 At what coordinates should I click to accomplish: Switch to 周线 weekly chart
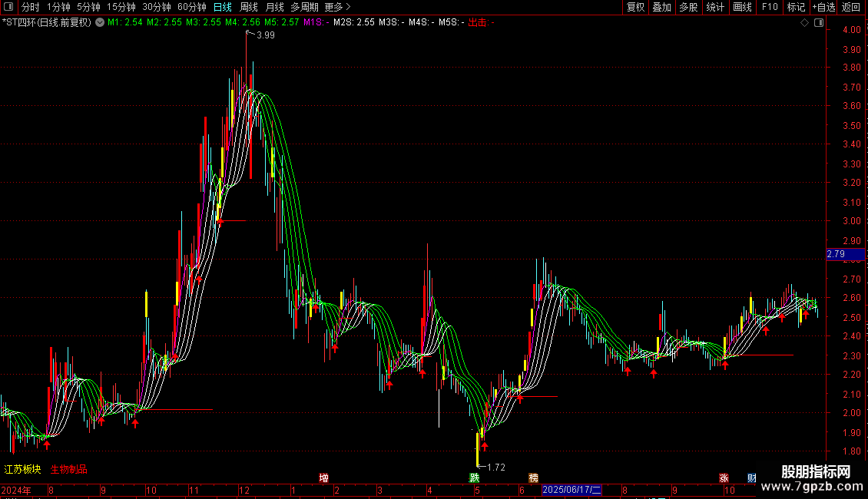pos(249,7)
